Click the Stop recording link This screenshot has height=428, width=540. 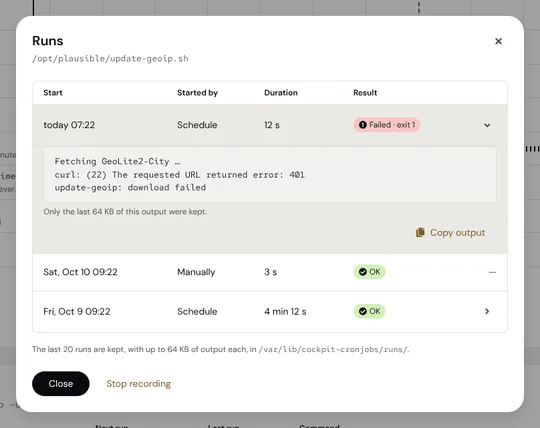(x=138, y=384)
